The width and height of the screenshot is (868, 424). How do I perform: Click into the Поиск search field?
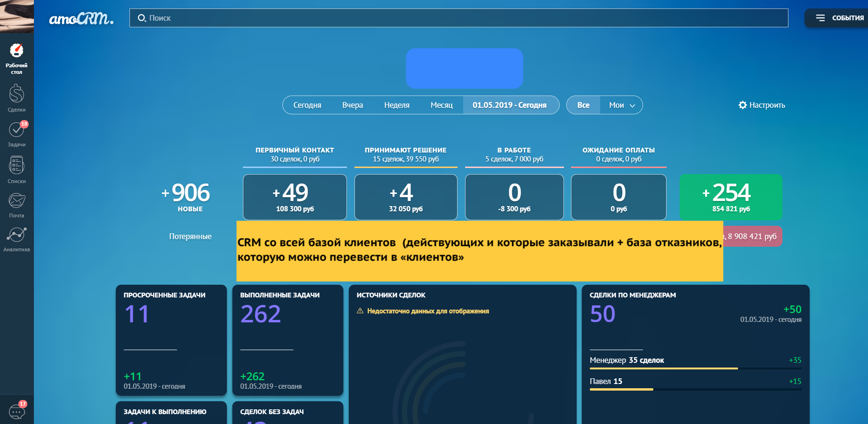point(458,18)
